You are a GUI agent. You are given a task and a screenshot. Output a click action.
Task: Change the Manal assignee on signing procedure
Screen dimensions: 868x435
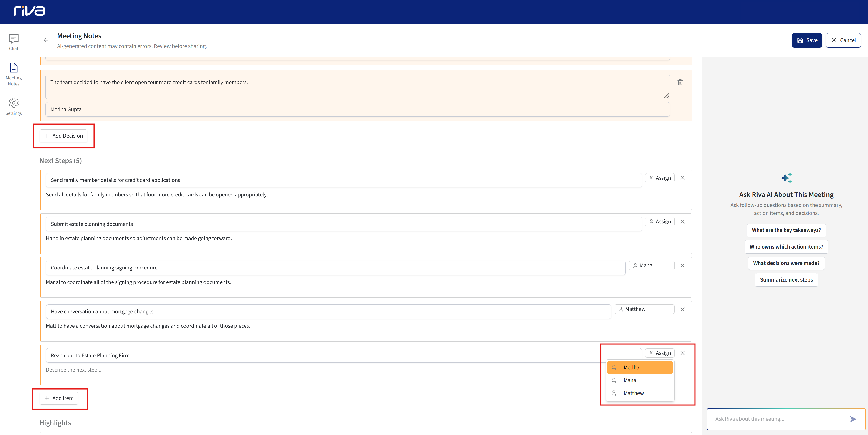pyautogui.click(x=652, y=266)
